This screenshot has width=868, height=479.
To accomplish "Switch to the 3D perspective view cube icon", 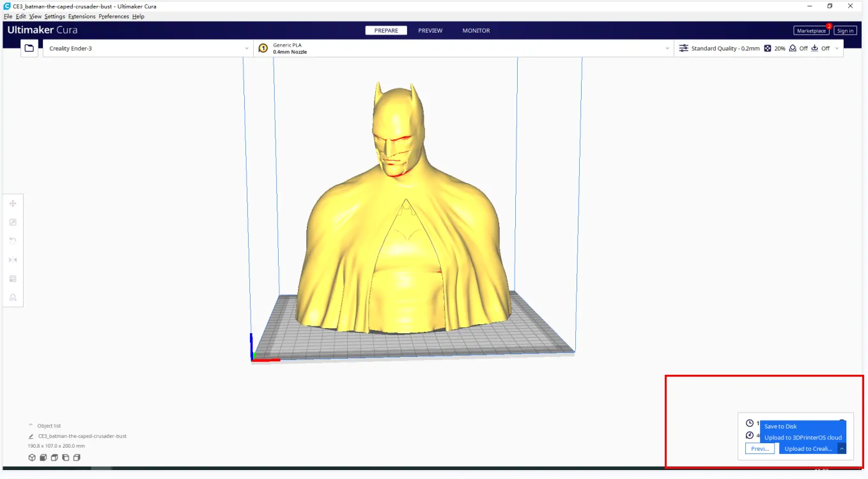I will click(32, 457).
